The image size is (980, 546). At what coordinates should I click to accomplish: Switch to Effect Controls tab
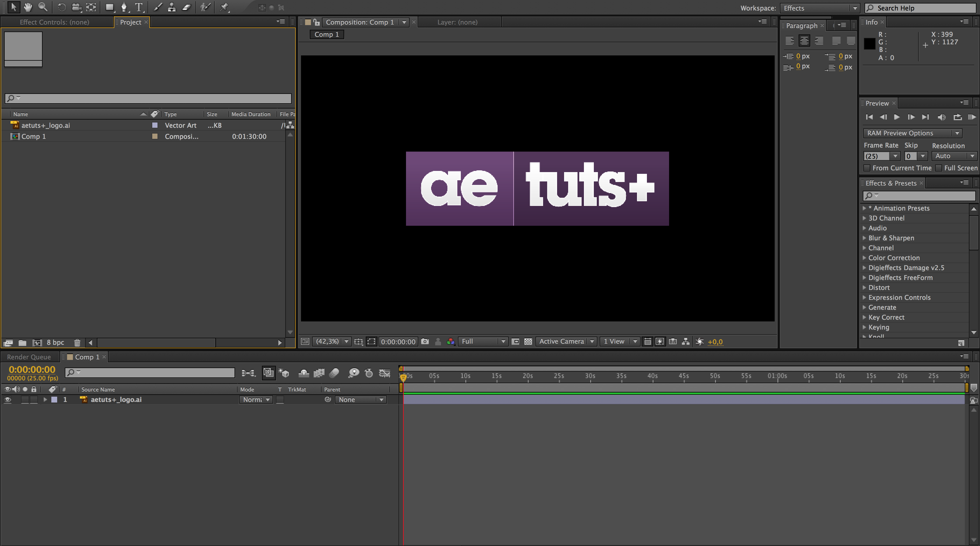pyautogui.click(x=55, y=22)
